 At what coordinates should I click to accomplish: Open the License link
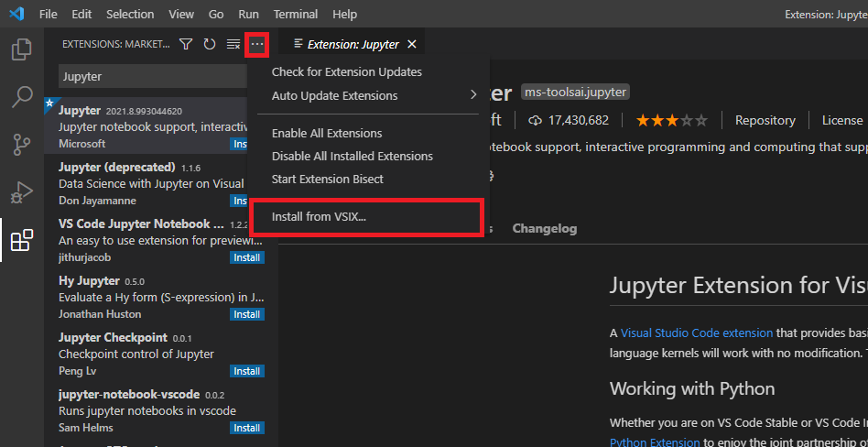click(842, 120)
